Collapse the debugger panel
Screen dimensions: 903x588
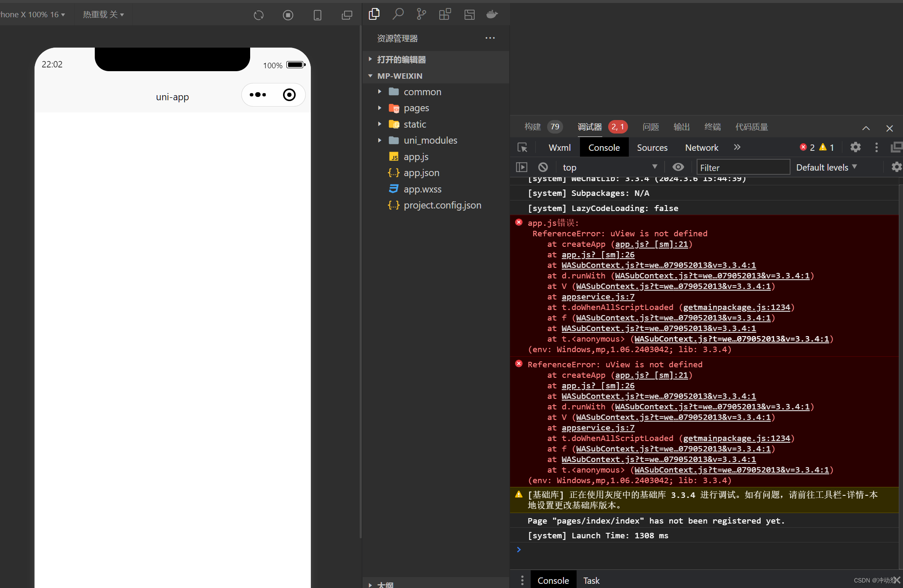(866, 128)
